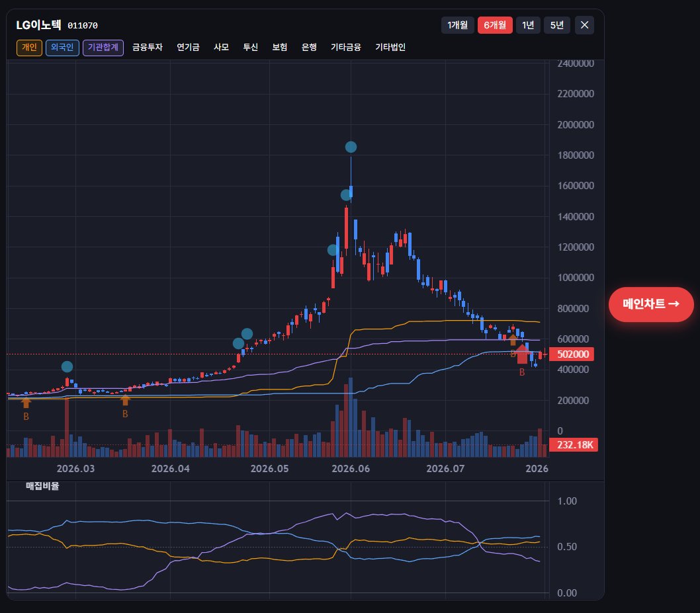The height and width of the screenshot is (613, 700).
Task: Click the 2026.06 date axis label
Action: [x=351, y=468]
